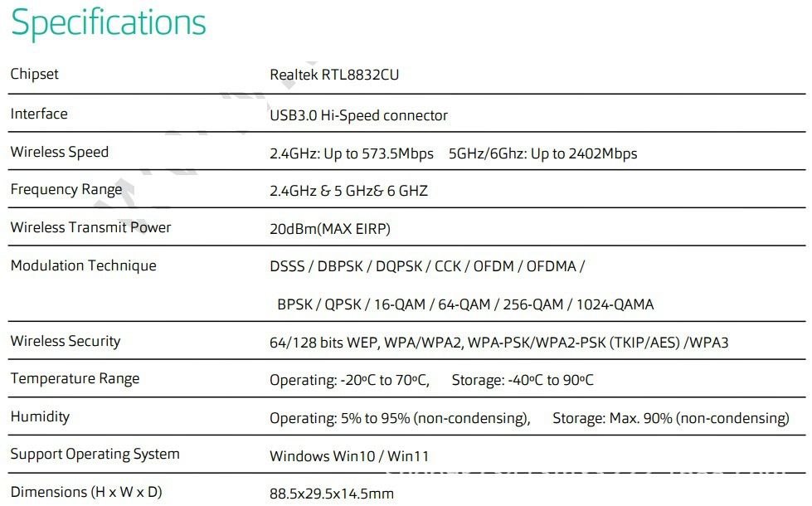Click the Frequency Range label

click(x=66, y=190)
